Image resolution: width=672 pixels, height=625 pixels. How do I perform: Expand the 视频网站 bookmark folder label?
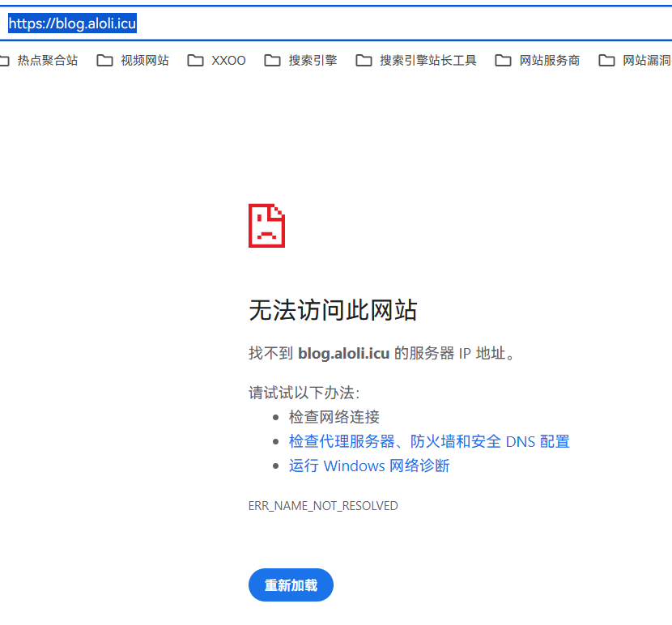(145, 61)
